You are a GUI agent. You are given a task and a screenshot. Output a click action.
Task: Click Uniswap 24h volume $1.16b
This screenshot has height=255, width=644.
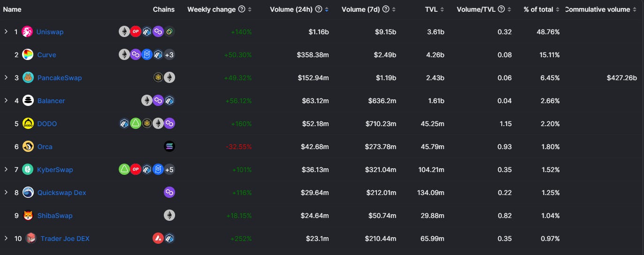pyautogui.click(x=319, y=32)
